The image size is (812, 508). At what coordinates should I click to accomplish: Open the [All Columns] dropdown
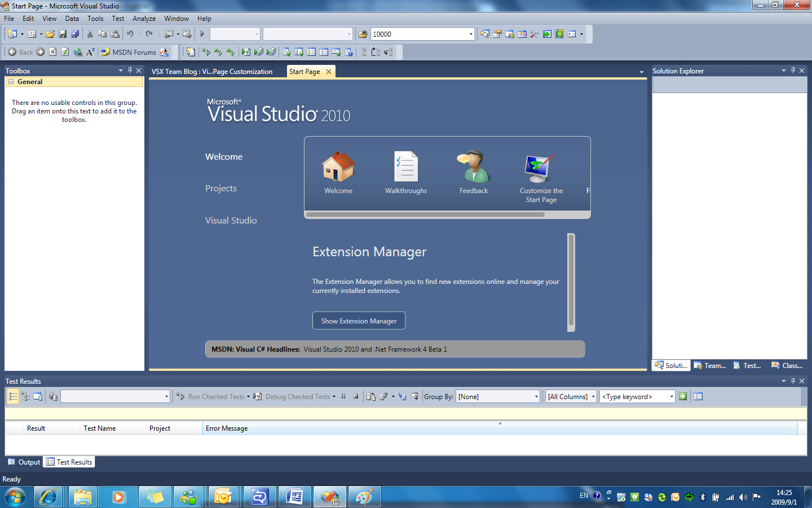coord(593,397)
